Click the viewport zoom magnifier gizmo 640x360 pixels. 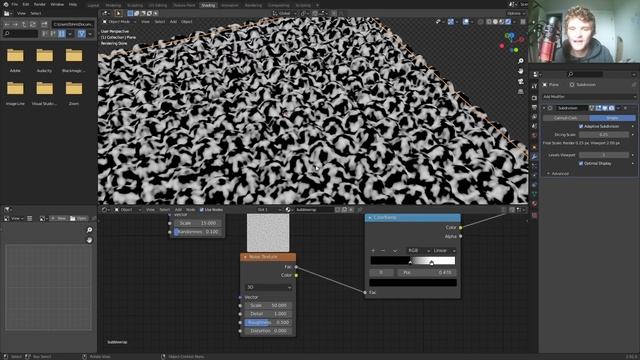pos(520,61)
